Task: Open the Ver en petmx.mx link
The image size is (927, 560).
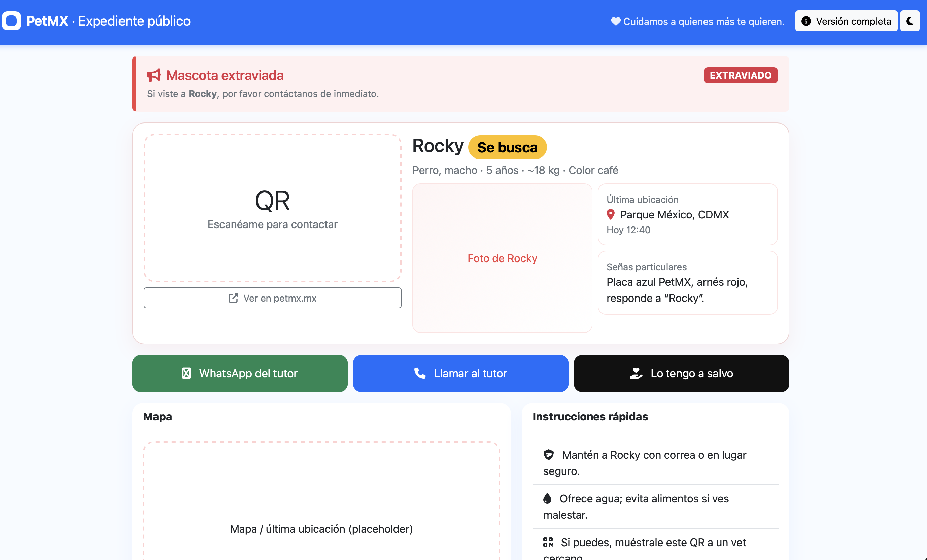Action: coord(272,298)
